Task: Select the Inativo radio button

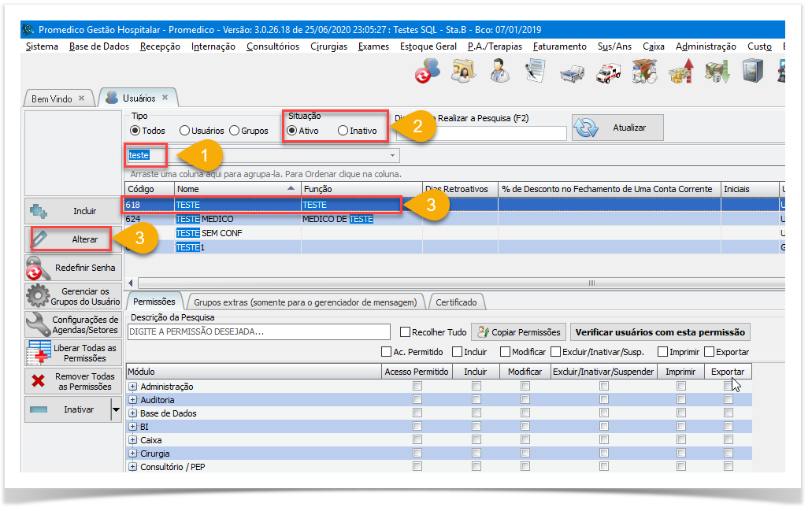Action: 343,131
